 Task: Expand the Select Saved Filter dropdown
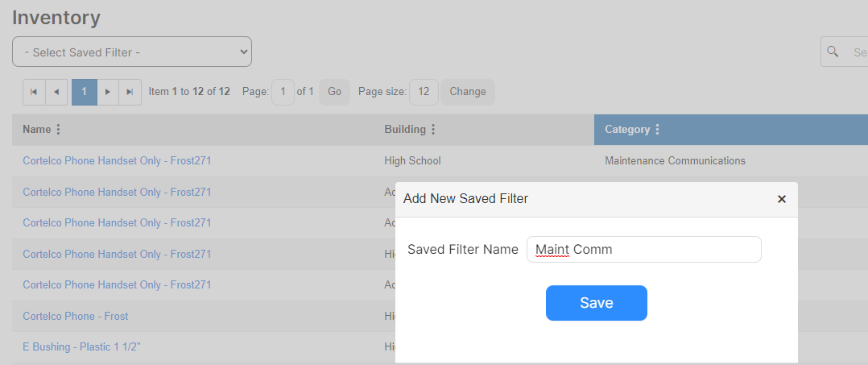(132, 52)
